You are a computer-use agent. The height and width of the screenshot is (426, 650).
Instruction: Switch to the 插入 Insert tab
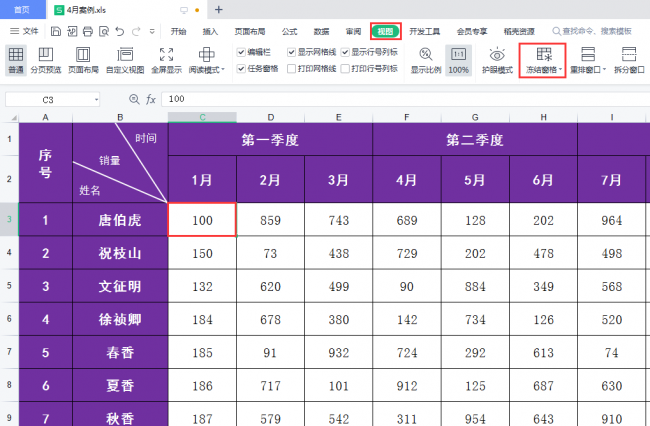point(210,31)
